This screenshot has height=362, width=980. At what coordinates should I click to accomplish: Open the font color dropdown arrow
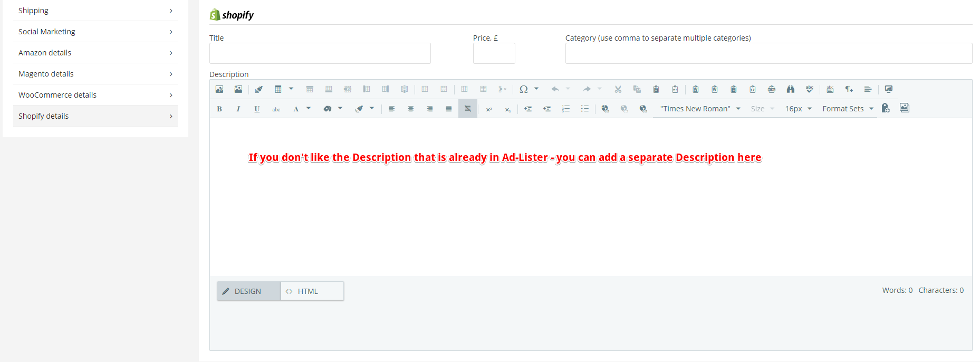click(x=309, y=108)
